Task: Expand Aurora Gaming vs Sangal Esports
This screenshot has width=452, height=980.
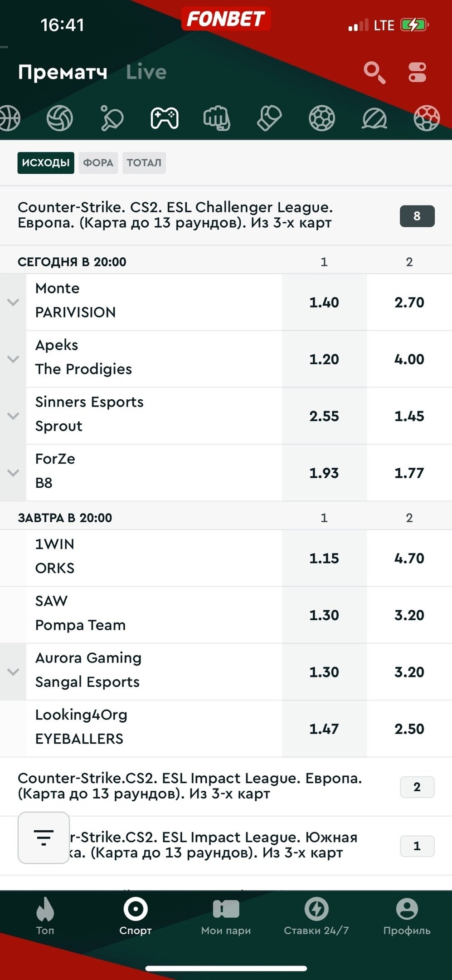Action: (13, 672)
